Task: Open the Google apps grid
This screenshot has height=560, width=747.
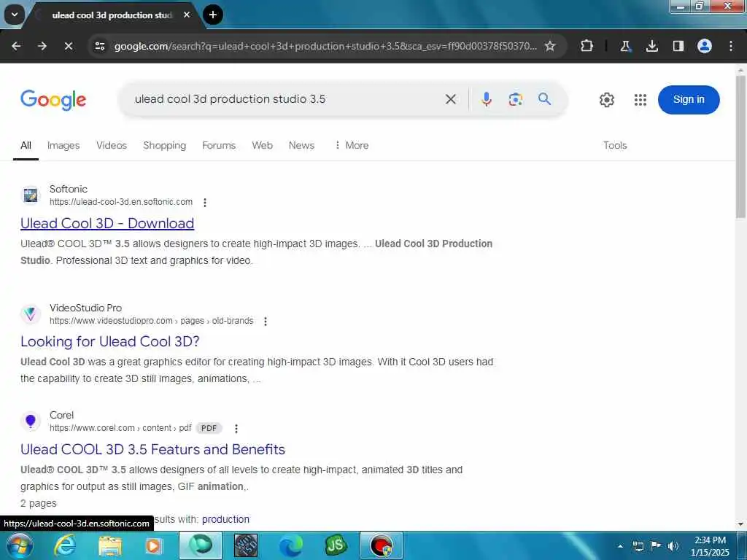Action: point(640,100)
